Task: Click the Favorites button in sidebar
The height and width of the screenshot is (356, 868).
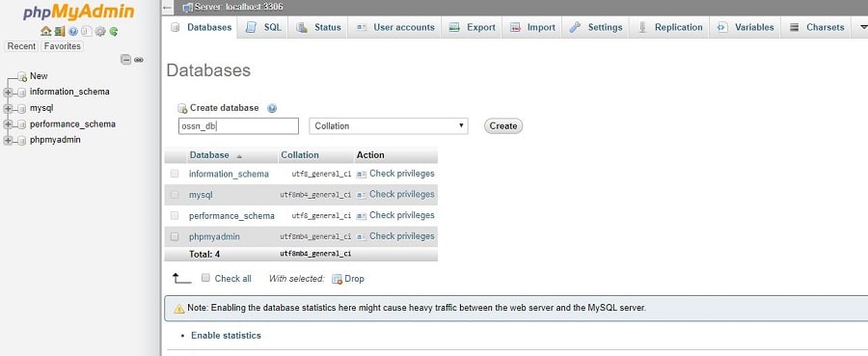Action: 62,46
